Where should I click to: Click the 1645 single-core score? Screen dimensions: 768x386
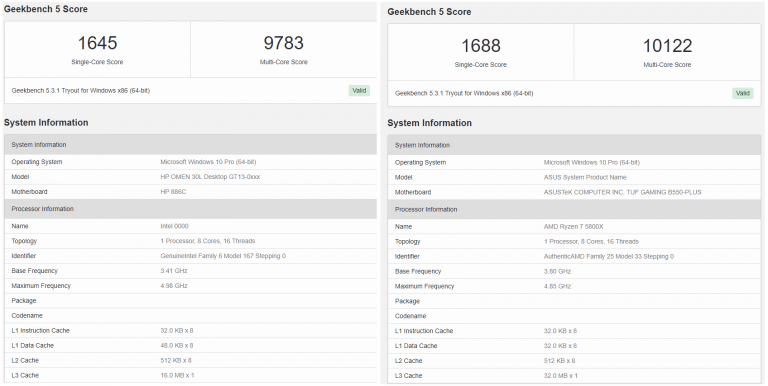click(x=97, y=43)
